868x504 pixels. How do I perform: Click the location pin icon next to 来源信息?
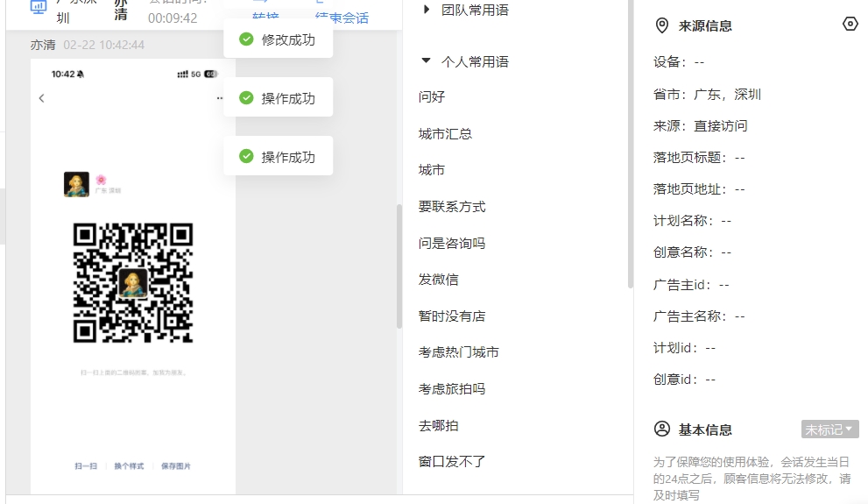point(661,25)
